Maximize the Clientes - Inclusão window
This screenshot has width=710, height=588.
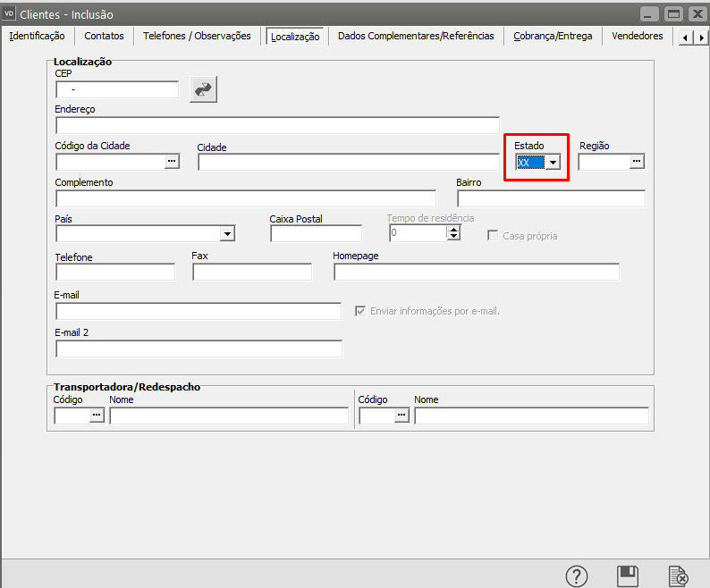click(673, 14)
